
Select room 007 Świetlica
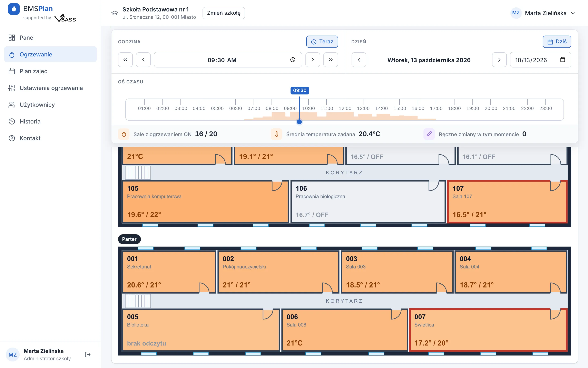pyautogui.click(x=488, y=330)
